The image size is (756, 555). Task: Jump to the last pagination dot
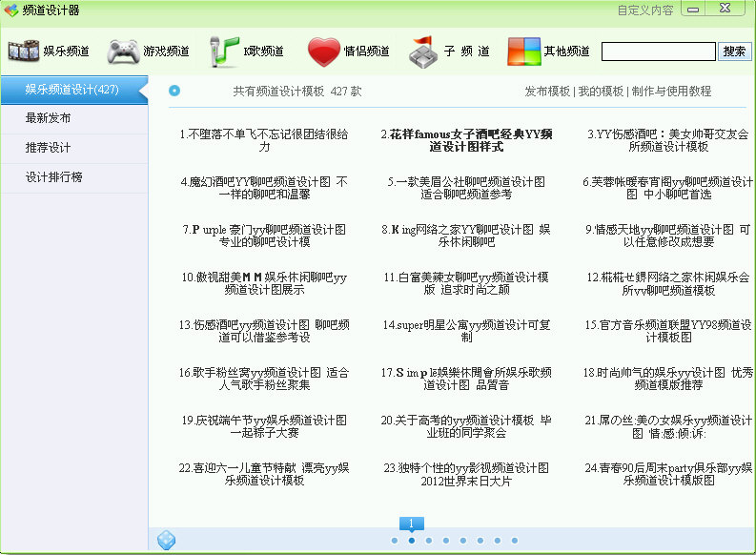pos(515,541)
